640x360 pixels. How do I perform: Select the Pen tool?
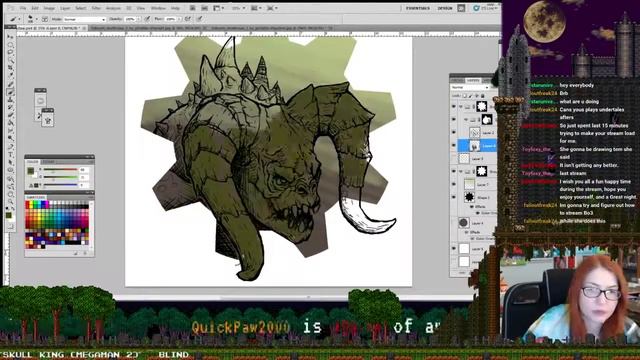click(x=10, y=147)
